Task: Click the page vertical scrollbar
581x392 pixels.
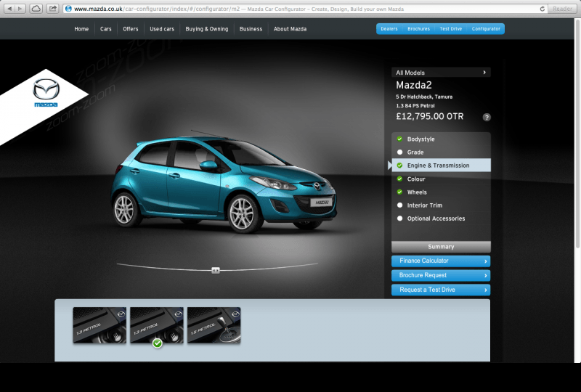Action: point(577,134)
